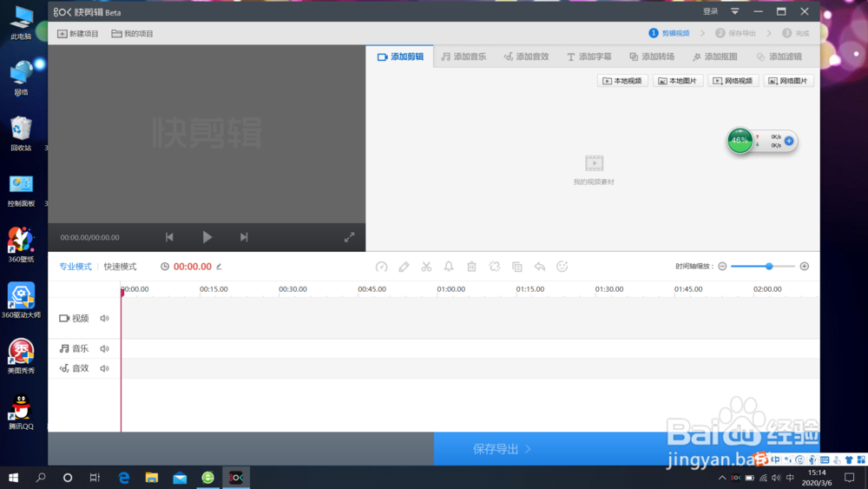Click the smiley sticker icon
This screenshot has height=489, width=868.
(x=562, y=267)
